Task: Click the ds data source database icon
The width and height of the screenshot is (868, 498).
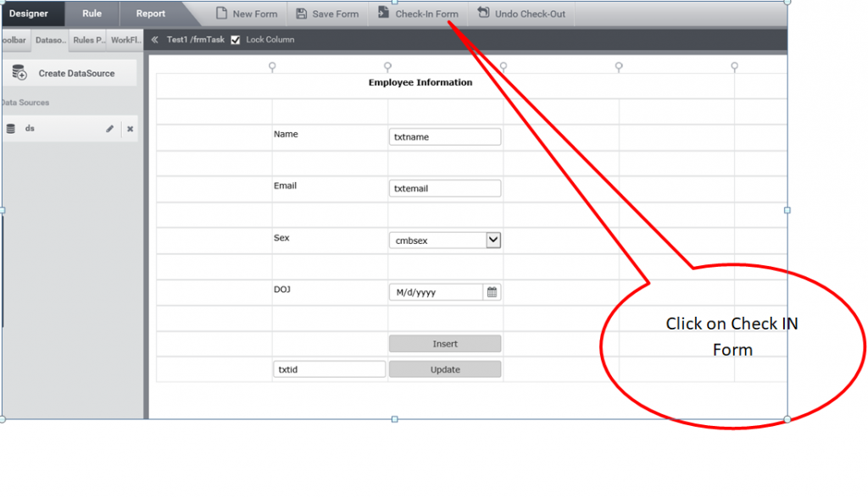Action: pos(10,129)
